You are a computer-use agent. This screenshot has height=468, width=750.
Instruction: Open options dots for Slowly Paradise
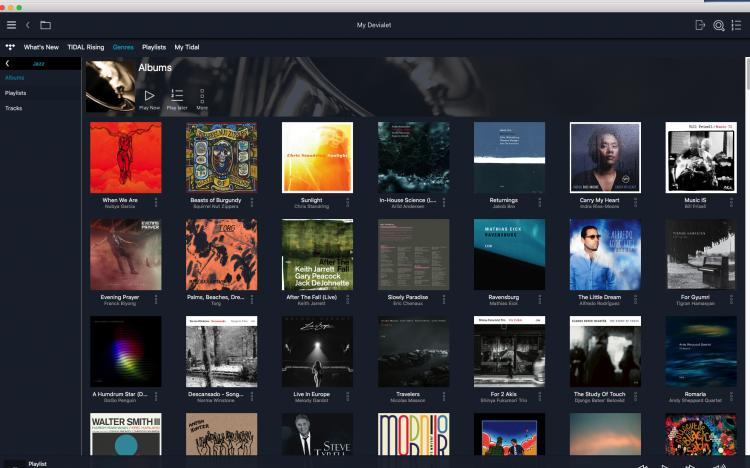[444, 300]
